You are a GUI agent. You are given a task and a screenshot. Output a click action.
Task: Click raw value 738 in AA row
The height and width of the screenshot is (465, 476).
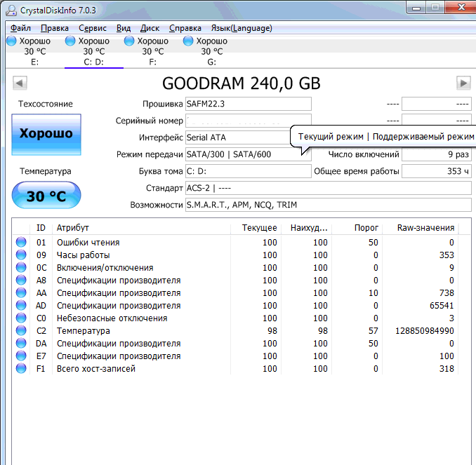447,292
